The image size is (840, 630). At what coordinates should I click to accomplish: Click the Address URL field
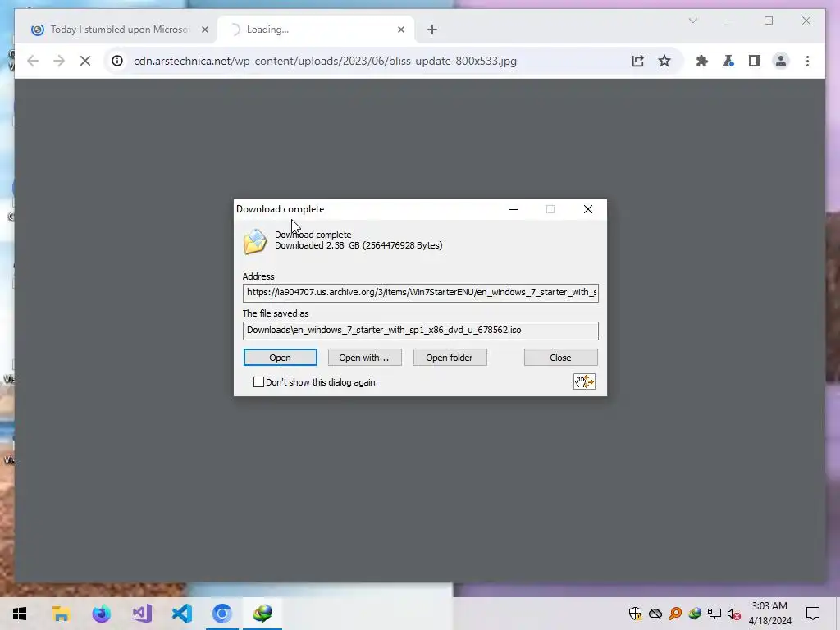click(421, 293)
